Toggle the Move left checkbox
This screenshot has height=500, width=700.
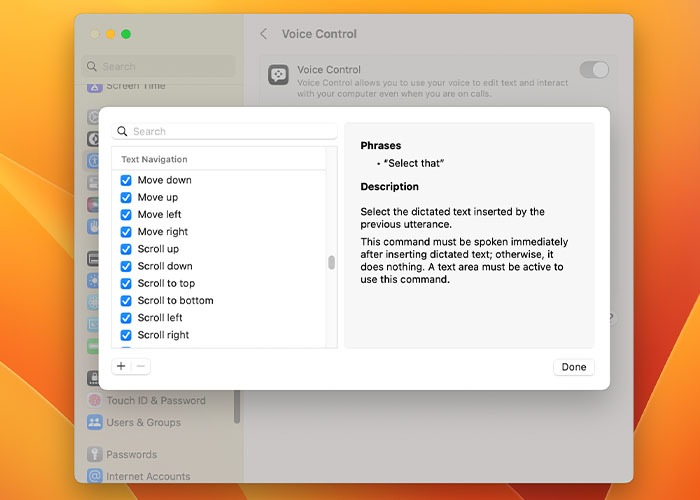pos(126,215)
